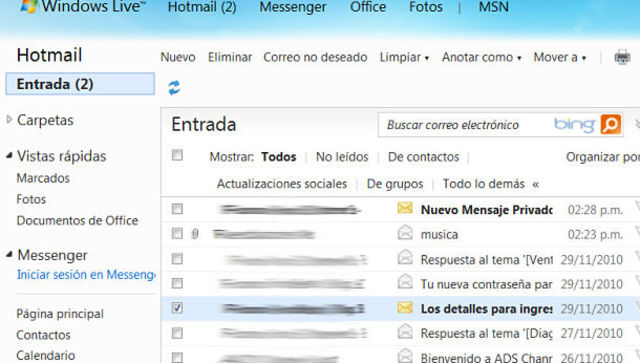Collapse the Vistas rápidas section

coord(9,156)
